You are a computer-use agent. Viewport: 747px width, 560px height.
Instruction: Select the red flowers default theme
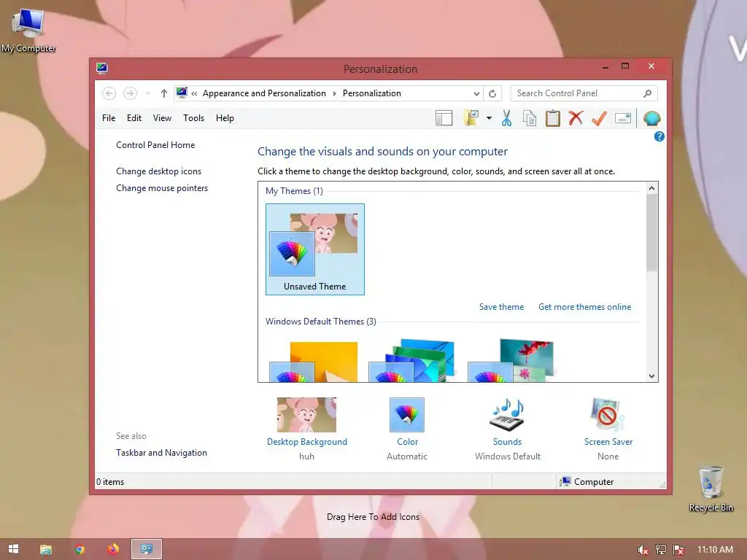(511, 360)
